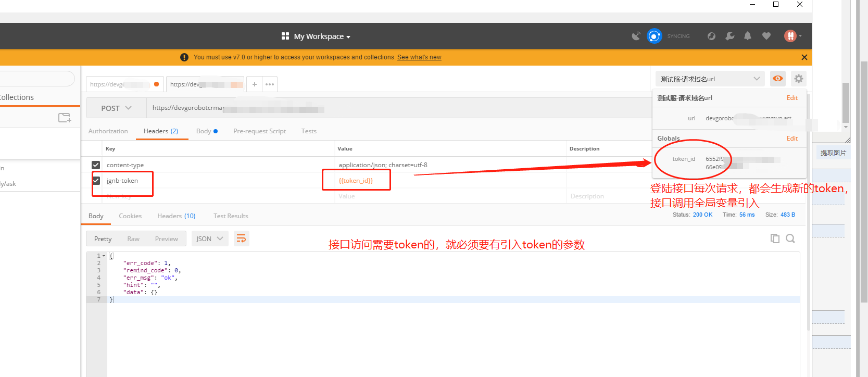
Task: Switch to the first request tab with orange dot
Action: 125,84
